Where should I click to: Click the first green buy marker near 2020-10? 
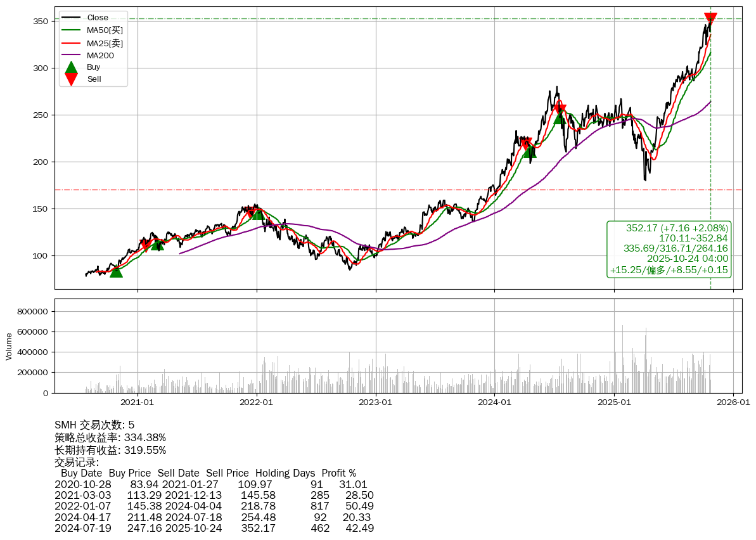116,271
